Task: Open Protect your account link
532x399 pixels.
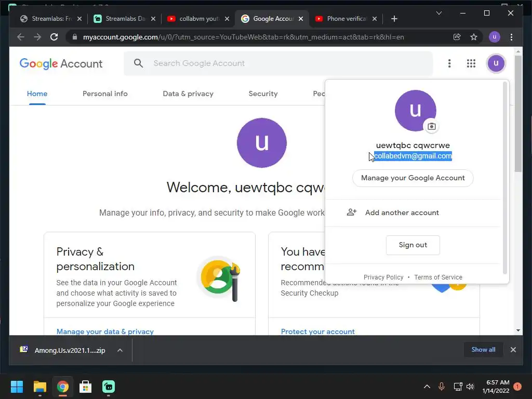Action: 317,331
